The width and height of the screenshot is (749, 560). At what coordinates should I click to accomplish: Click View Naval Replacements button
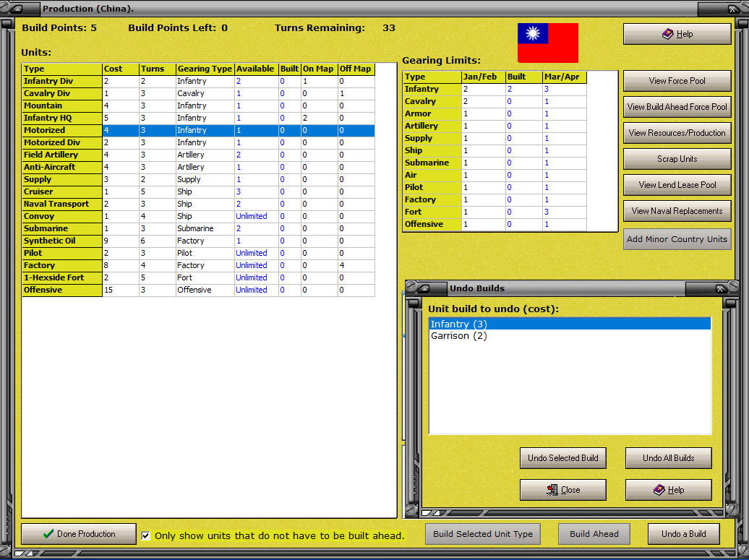coord(677,210)
